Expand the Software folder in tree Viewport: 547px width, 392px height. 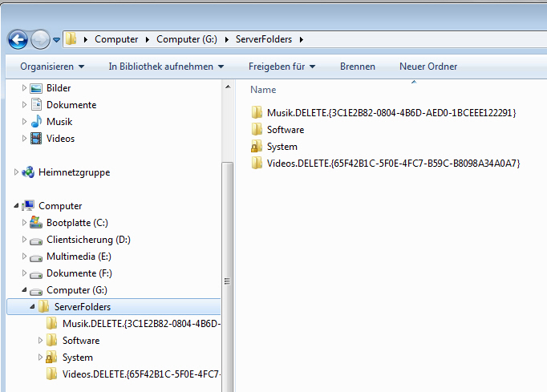[41, 341]
